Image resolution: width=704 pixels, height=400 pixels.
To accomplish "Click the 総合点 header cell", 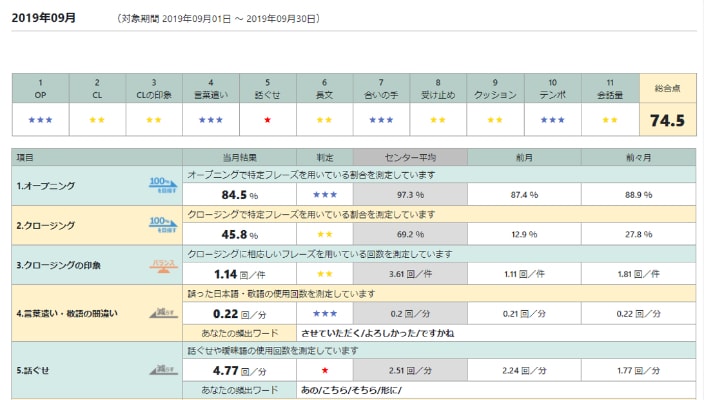I will pos(668,88).
